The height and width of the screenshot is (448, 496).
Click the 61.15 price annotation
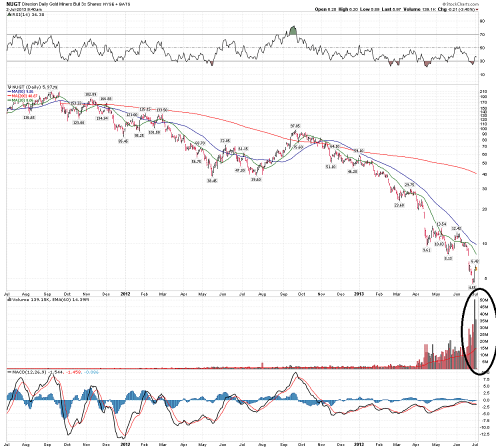243,148
